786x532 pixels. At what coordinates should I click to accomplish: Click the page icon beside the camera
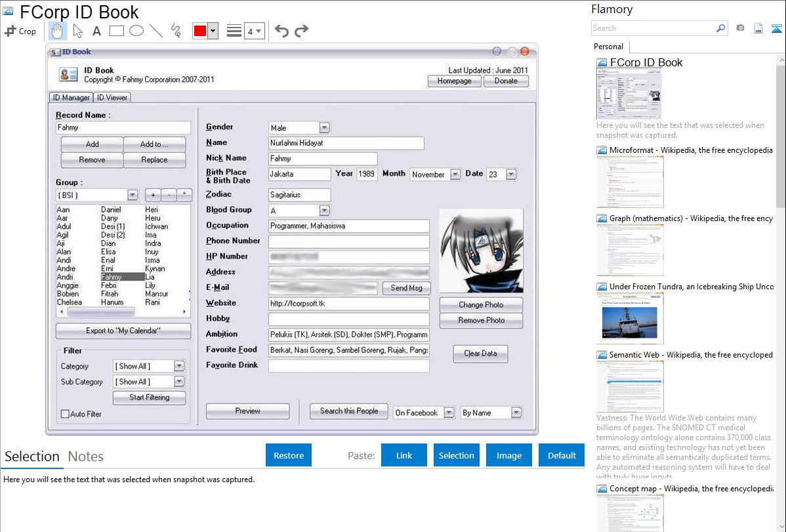[x=758, y=28]
